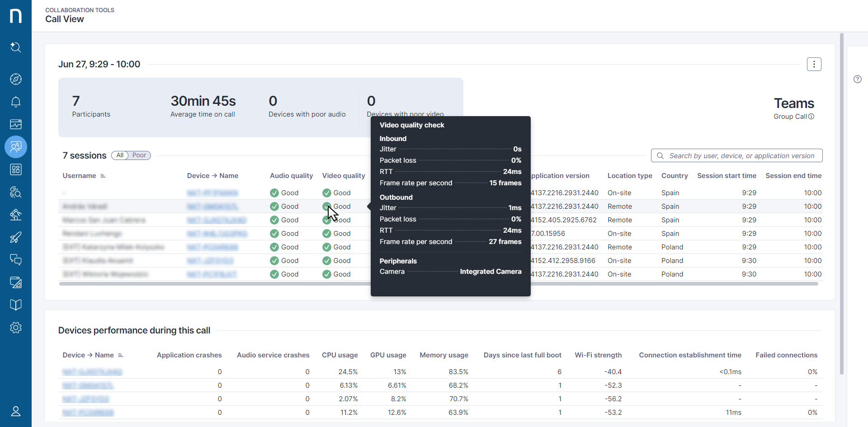Screen dimensions: 868x427
Task: Click the help question mark icon
Action: [x=857, y=79]
